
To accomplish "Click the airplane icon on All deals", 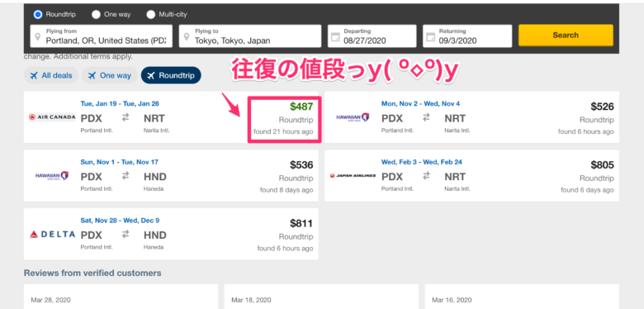I will pyautogui.click(x=34, y=76).
